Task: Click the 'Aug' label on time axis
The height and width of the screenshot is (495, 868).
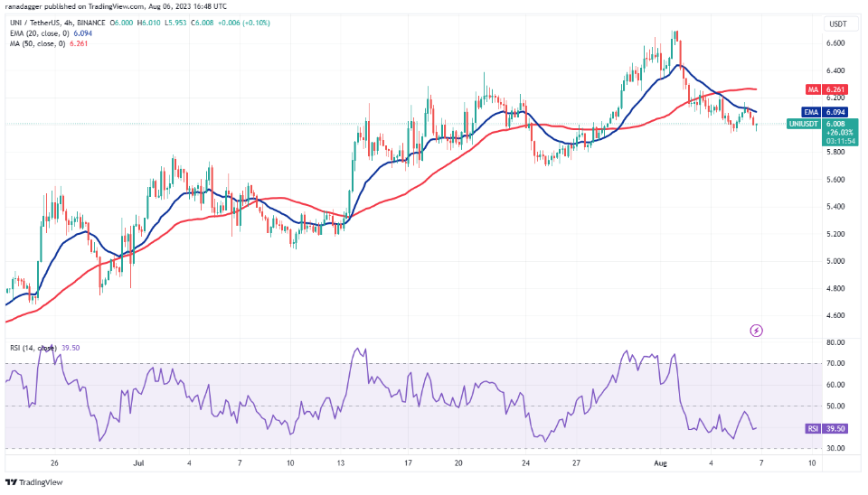Action: (659, 462)
